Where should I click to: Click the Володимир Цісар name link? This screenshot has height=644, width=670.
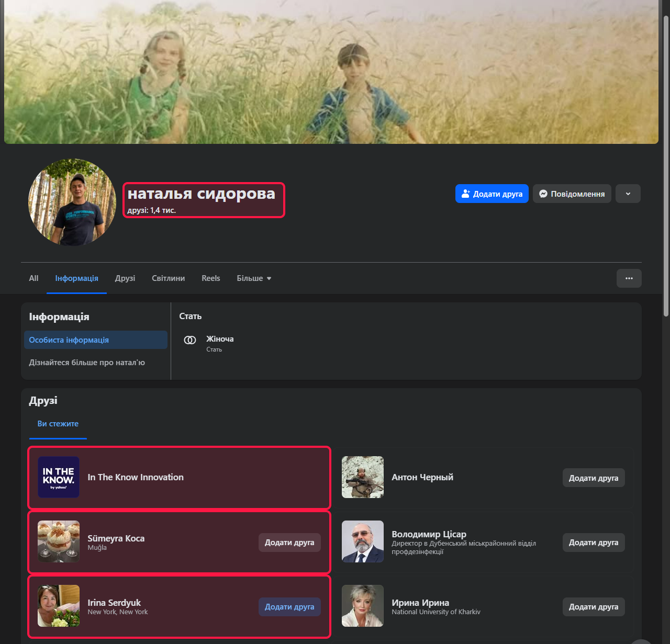click(x=429, y=534)
